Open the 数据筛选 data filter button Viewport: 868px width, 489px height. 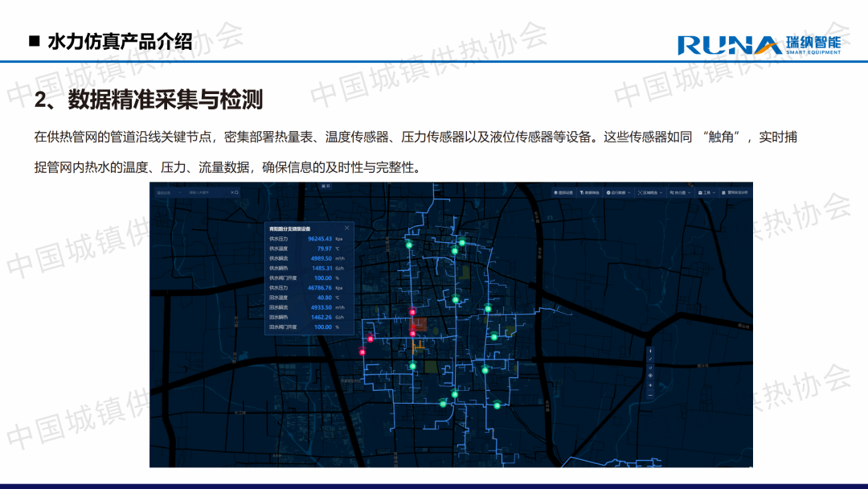click(591, 193)
